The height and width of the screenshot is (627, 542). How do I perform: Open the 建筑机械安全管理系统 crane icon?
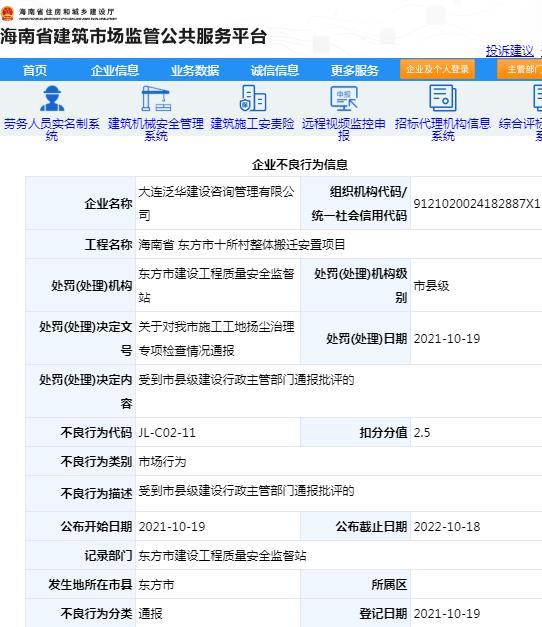(156, 98)
